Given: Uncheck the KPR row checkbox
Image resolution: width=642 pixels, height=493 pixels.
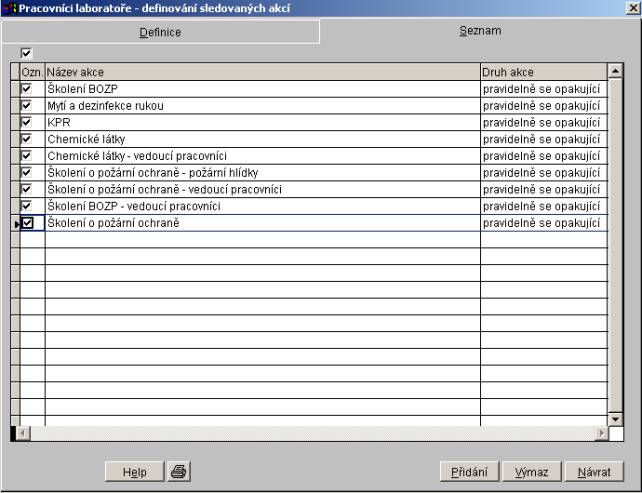Looking at the screenshot, I should (27, 122).
